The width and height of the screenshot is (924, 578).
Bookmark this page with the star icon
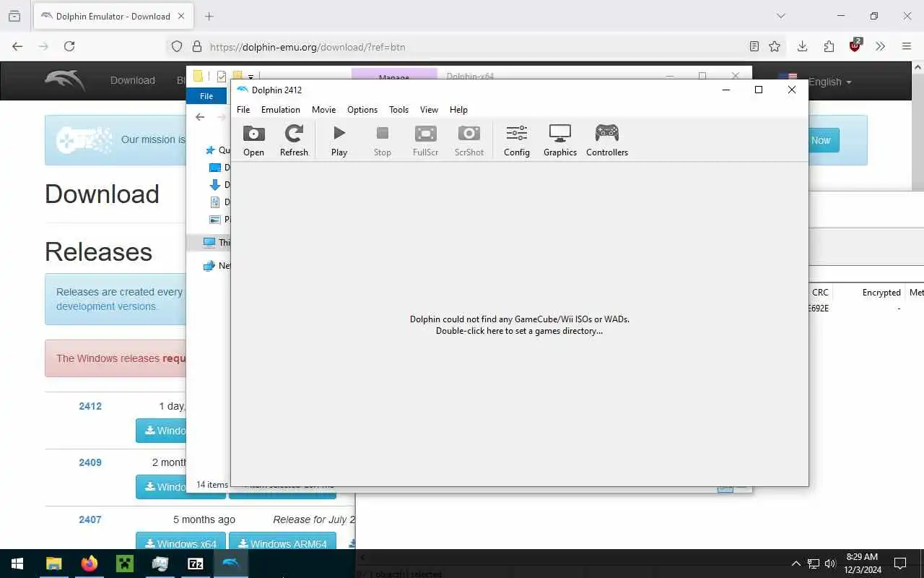point(775,46)
